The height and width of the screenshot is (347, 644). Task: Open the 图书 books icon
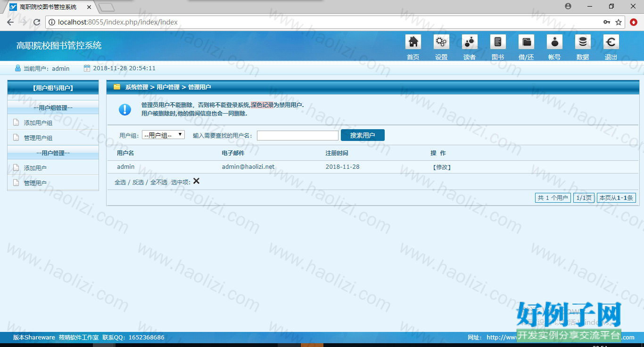(x=498, y=42)
